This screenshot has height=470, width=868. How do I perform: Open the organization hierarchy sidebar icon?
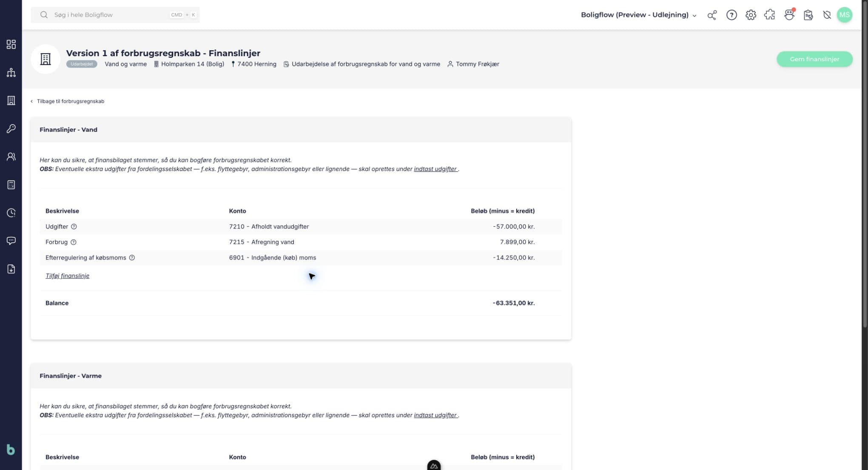coord(11,72)
